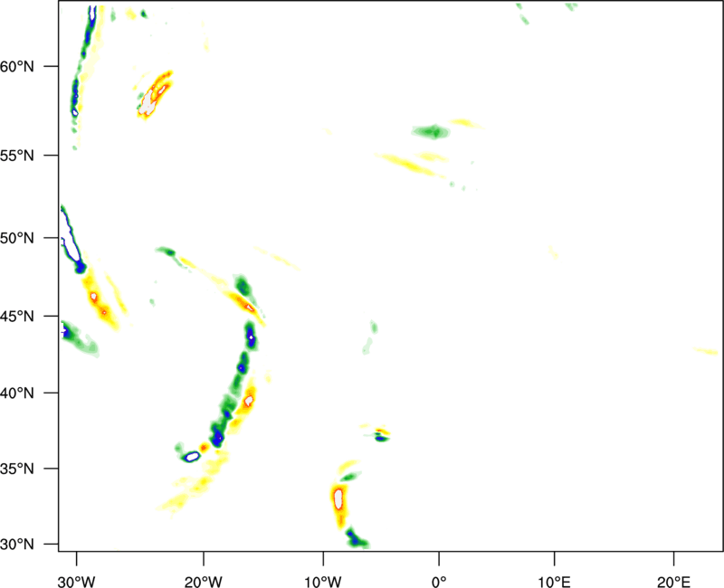Click the 45°N latitude label
The height and width of the screenshot is (588, 724).
[x=17, y=316]
